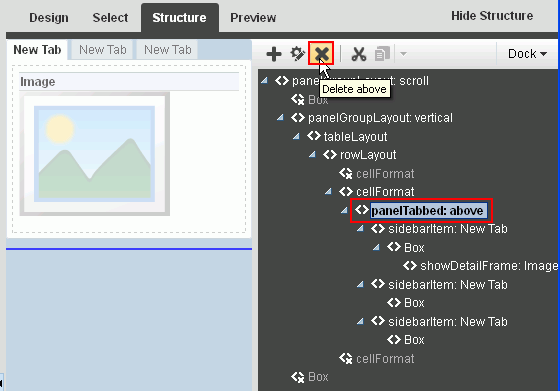Image resolution: width=560 pixels, height=391 pixels.
Task: Click the Delete (X) toolbar icon
Action: [321, 54]
